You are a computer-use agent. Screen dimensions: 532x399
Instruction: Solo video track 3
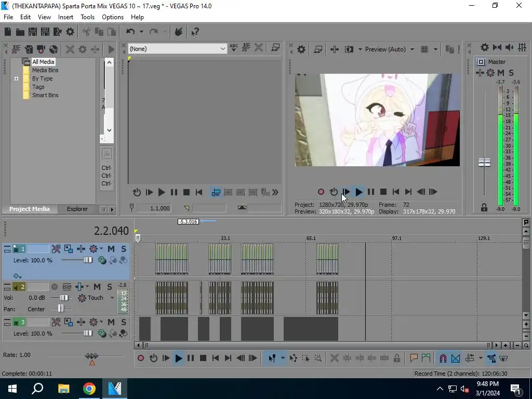click(124, 322)
